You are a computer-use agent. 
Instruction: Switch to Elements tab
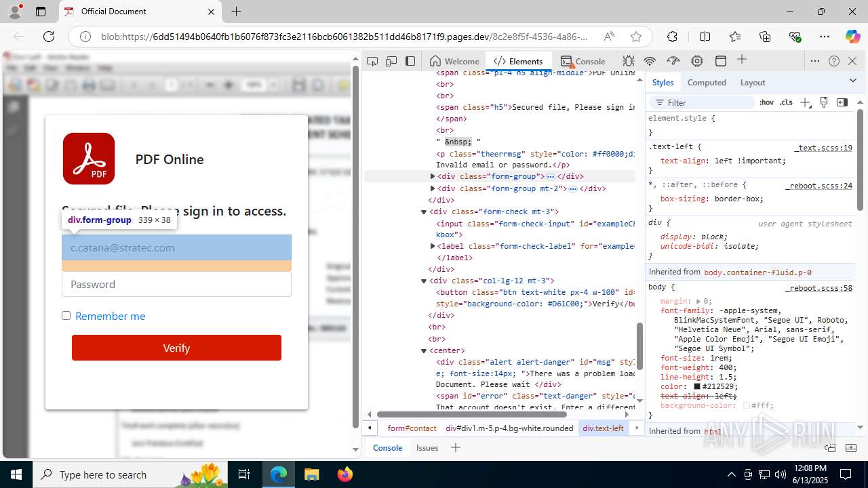pyautogui.click(x=519, y=61)
